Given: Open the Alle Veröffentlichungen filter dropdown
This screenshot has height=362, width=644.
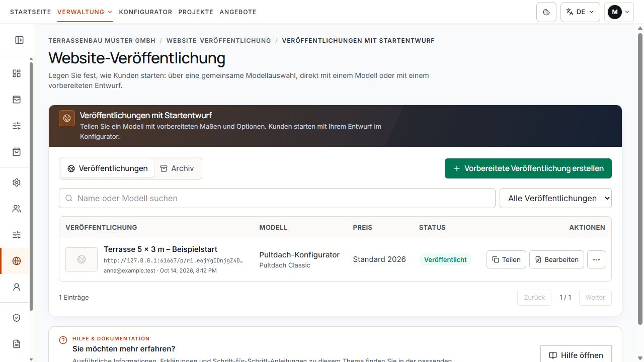Looking at the screenshot, I should point(555,198).
